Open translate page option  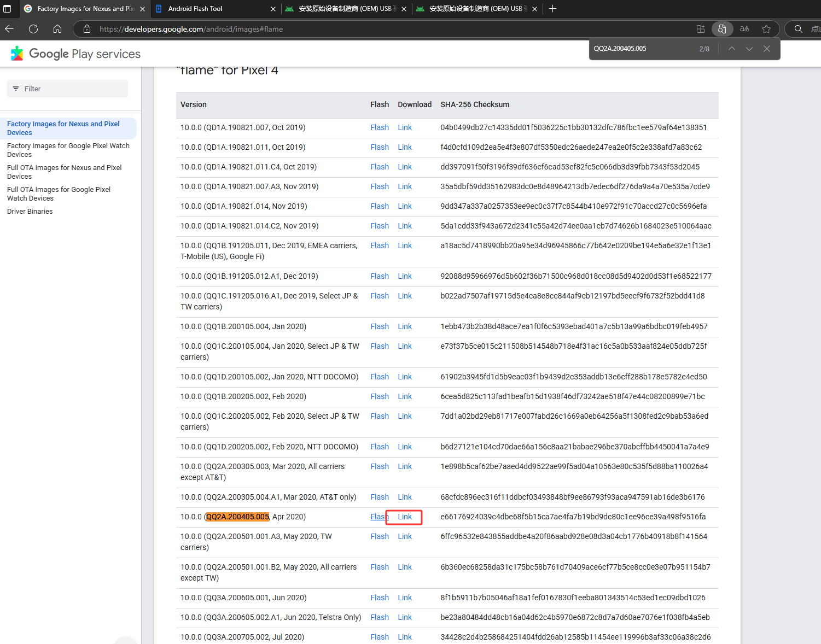(x=744, y=29)
